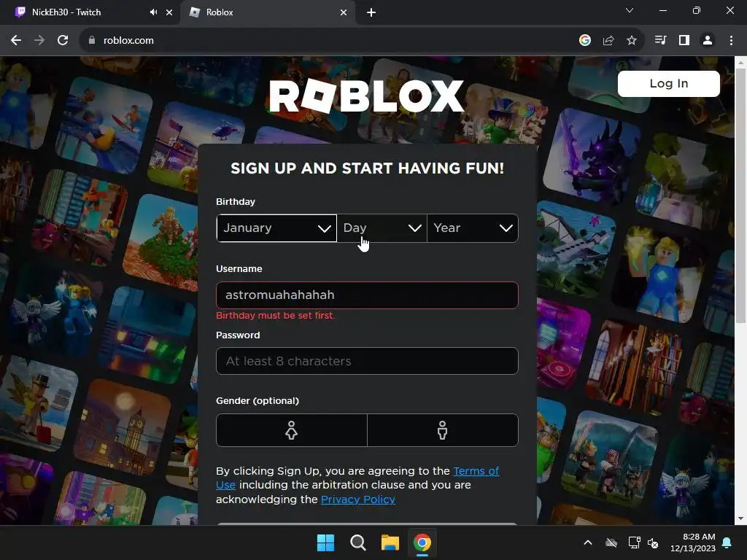Image resolution: width=747 pixels, height=560 pixels.
Task: Click the page vertical scrollbar thumb
Action: coord(740,195)
